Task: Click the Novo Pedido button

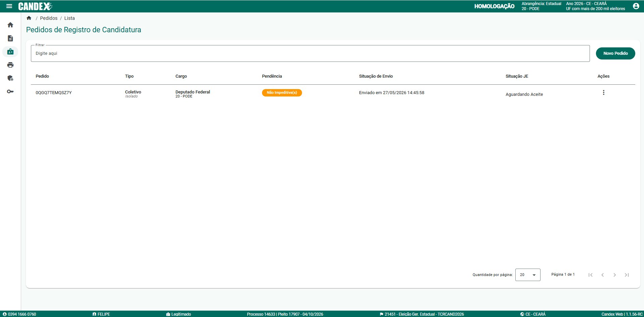Action: click(x=615, y=53)
